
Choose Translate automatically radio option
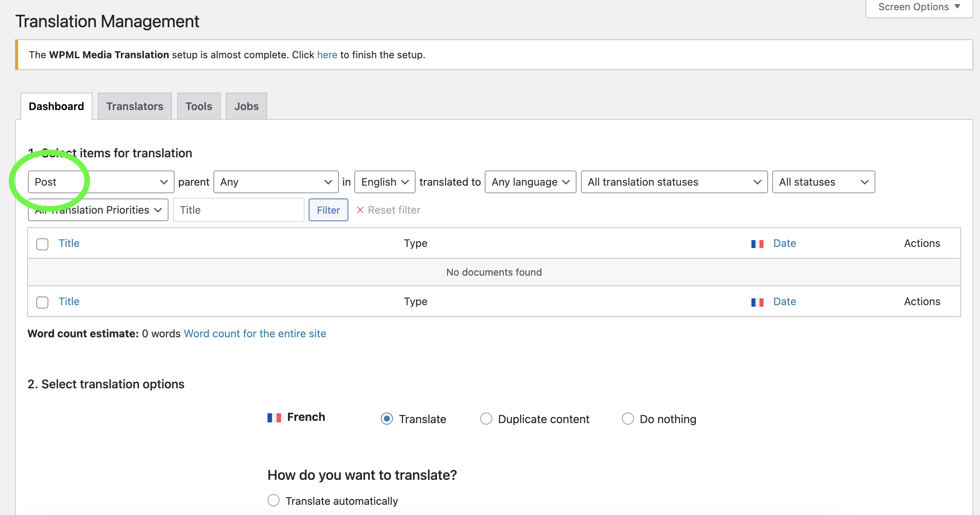coord(273,500)
